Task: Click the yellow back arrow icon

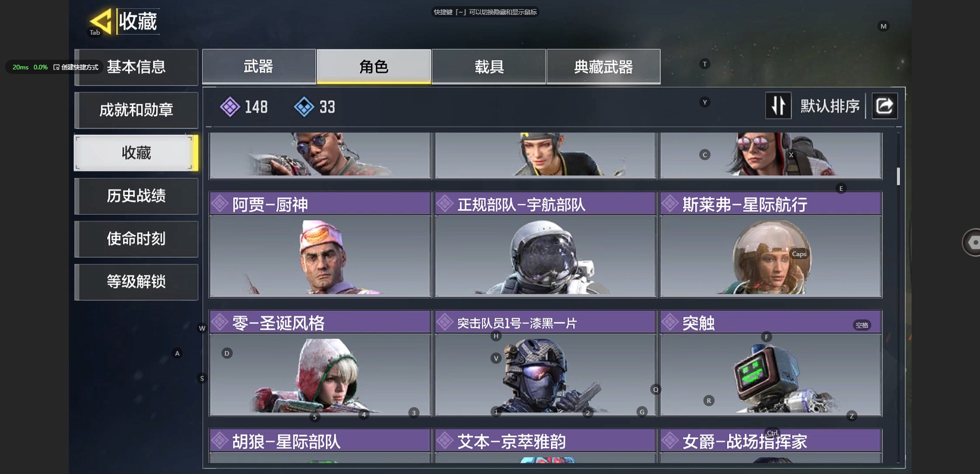Action: point(101,21)
